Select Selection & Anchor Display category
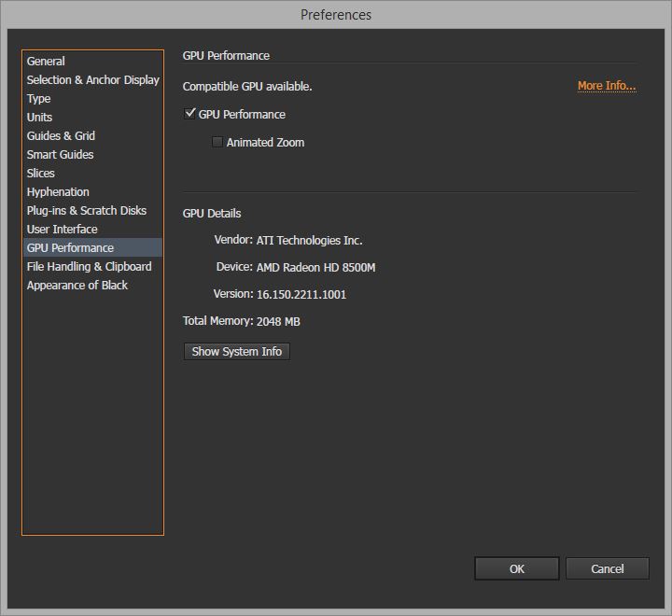This screenshot has height=616, width=672. pyautogui.click(x=92, y=80)
